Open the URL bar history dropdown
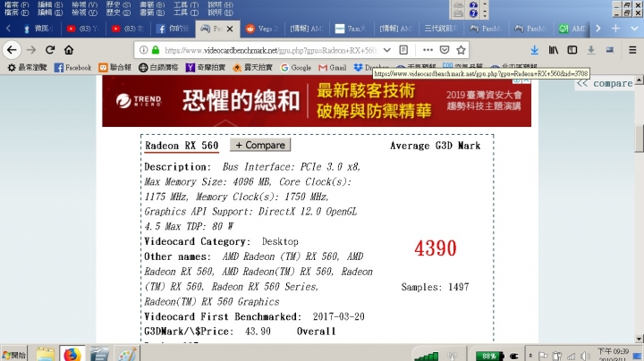 387,50
